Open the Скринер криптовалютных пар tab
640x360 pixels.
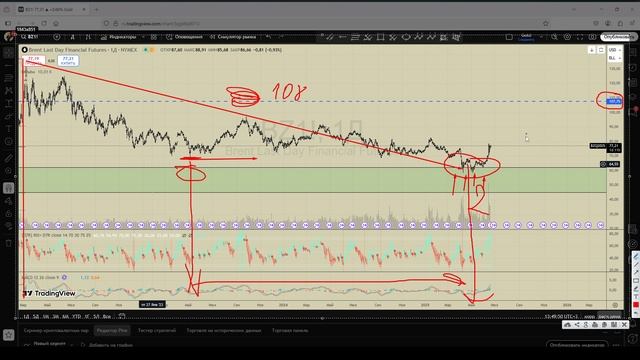click(56, 331)
